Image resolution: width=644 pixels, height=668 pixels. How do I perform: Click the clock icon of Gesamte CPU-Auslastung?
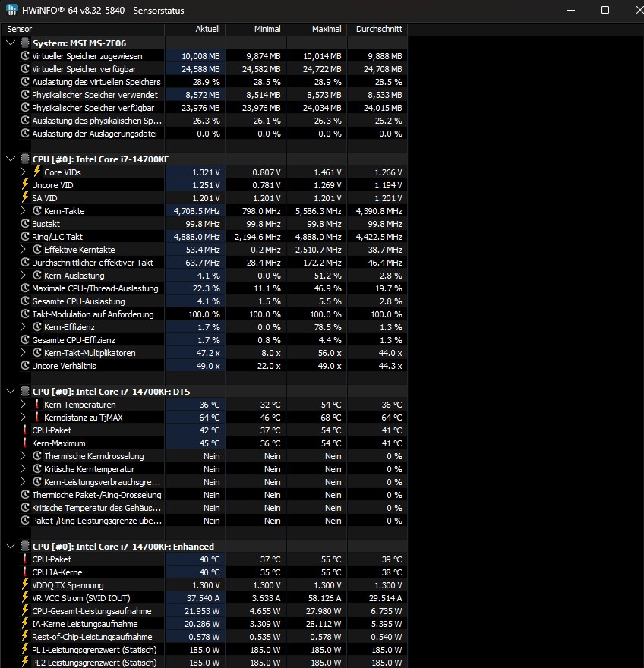25,301
